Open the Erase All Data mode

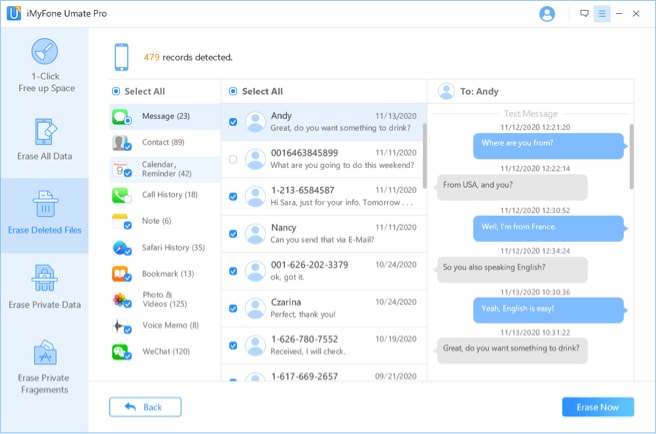(x=45, y=140)
